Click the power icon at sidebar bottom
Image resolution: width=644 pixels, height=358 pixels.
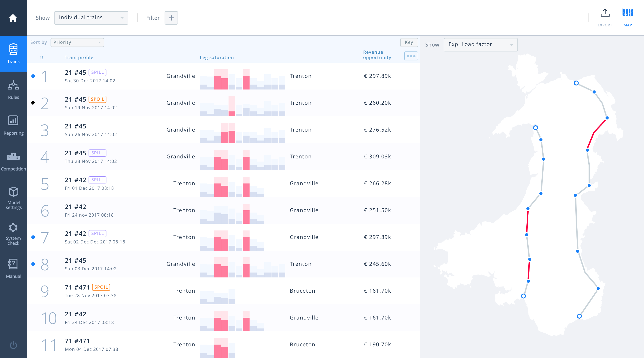pyautogui.click(x=13, y=345)
